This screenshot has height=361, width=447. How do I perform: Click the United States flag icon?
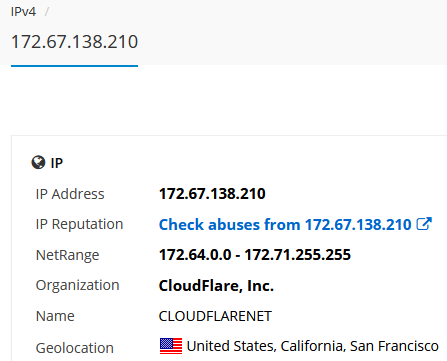click(x=171, y=346)
